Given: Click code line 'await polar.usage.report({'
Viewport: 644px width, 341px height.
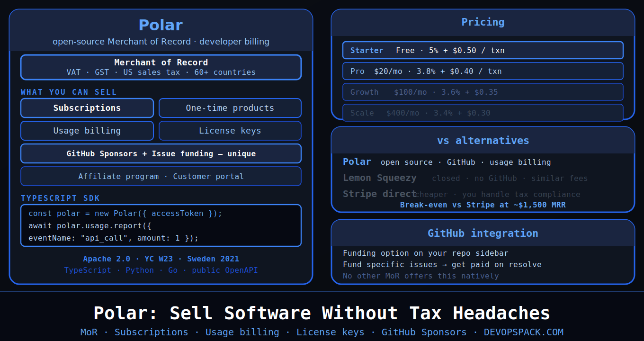Looking at the screenshot, I should coord(90,225).
